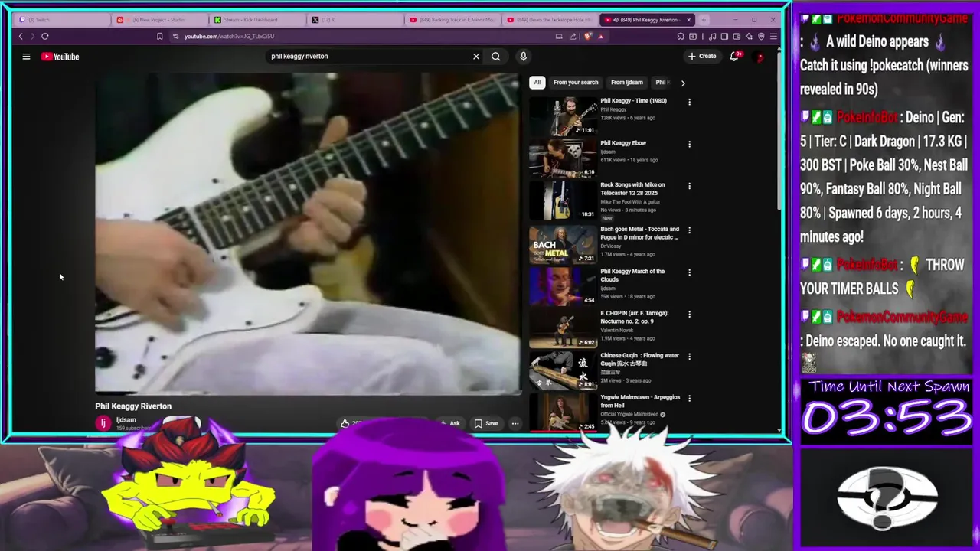Screen dimensions: 980x551
Task: Clear the search box with the X
Action: (x=476, y=57)
